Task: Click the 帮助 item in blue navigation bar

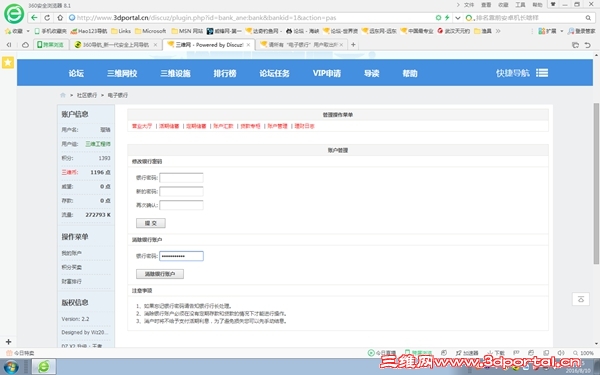Action: tap(410, 73)
